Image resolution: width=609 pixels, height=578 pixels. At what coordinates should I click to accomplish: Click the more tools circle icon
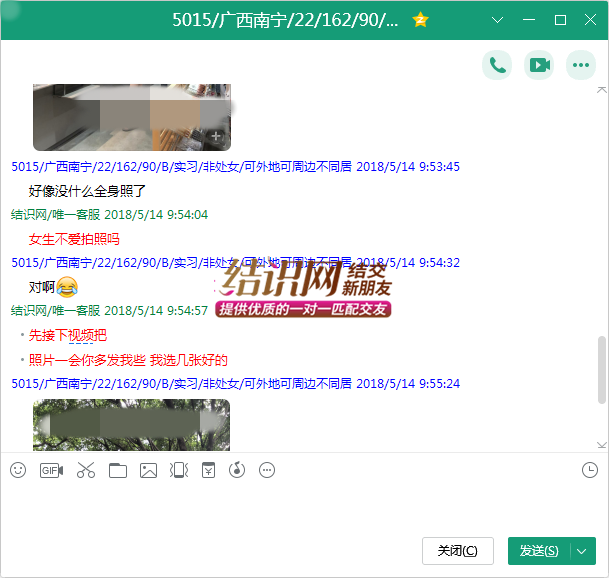266,470
